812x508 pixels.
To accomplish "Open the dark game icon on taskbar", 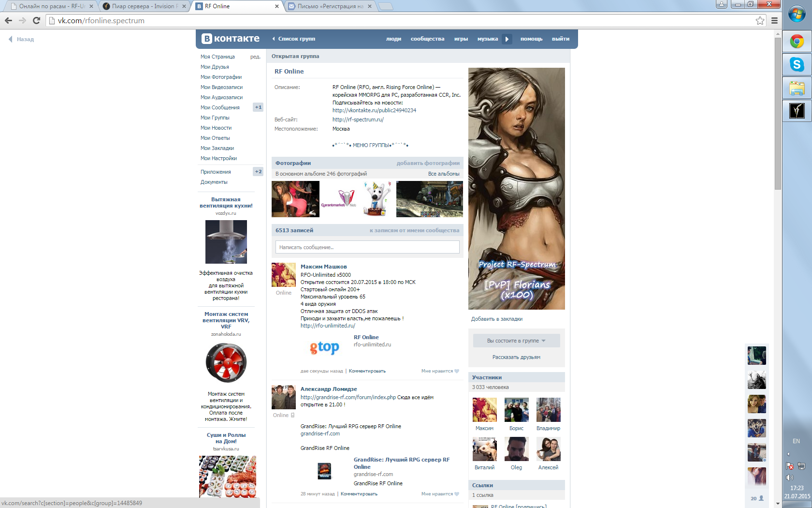I will click(797, 111).
